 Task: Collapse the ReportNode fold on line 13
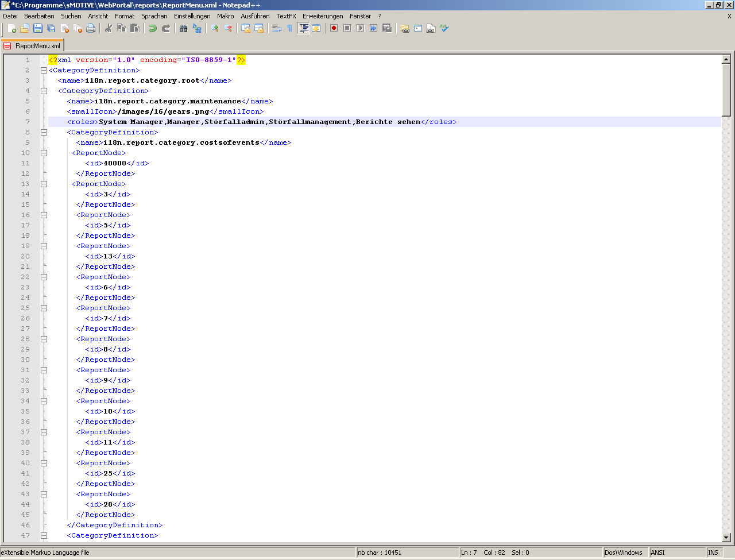click(x=44, y=184)
